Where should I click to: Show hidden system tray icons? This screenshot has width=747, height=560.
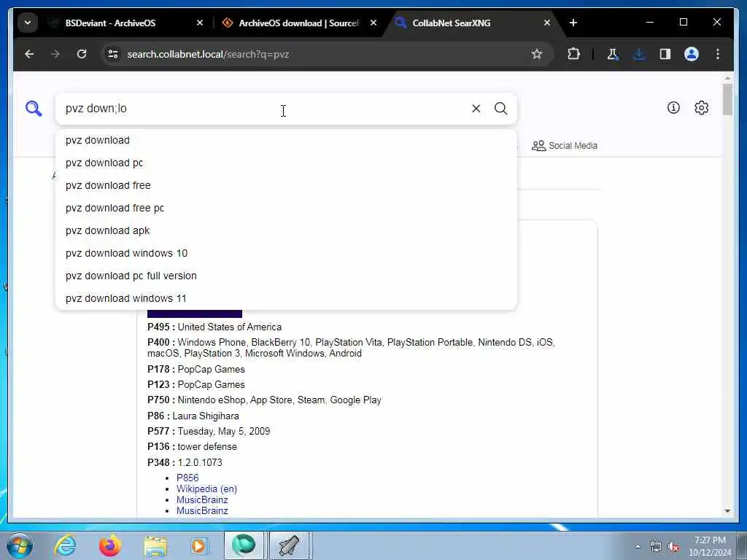click(x=638, y=547)
